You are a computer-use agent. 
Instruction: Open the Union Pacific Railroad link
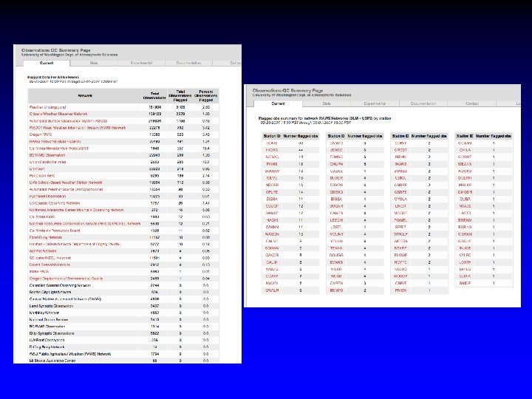pos(47,162)
